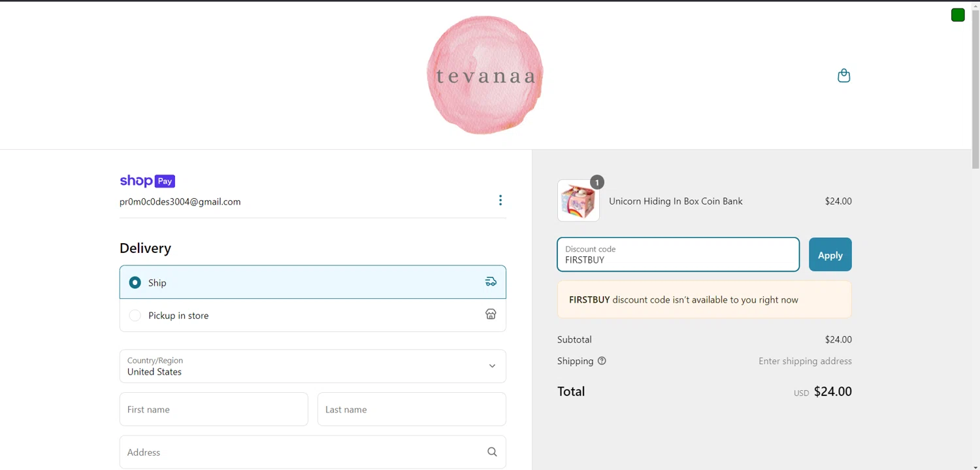Click the tevanaa store logo
This screenshot has height=470, width=980.
(x=485, y=75)
